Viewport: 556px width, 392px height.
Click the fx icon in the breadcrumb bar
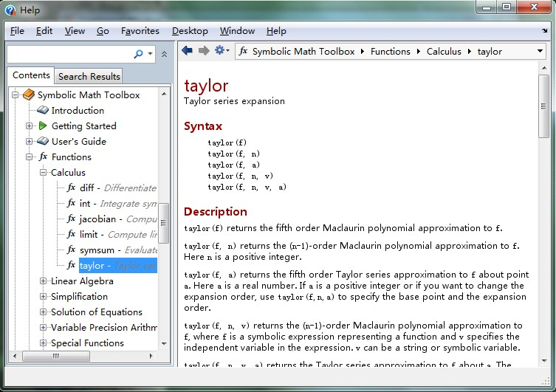[x=243, y=51]
